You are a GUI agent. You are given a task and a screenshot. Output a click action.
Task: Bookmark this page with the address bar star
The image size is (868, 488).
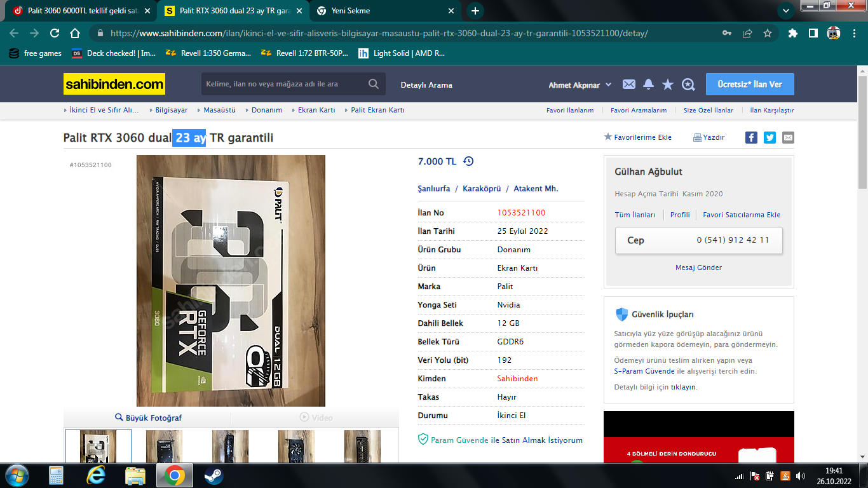[768, 33]
